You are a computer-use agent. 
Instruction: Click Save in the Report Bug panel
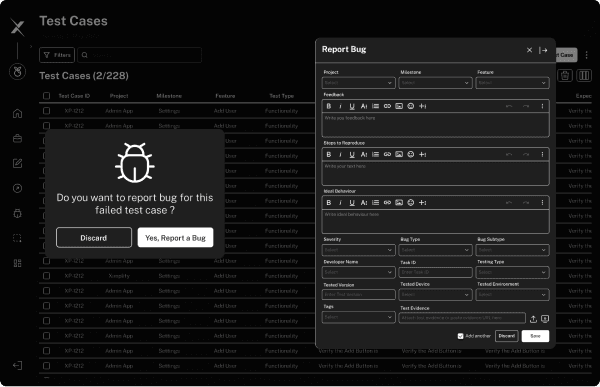pyautogui.click(x=535, y=336)
